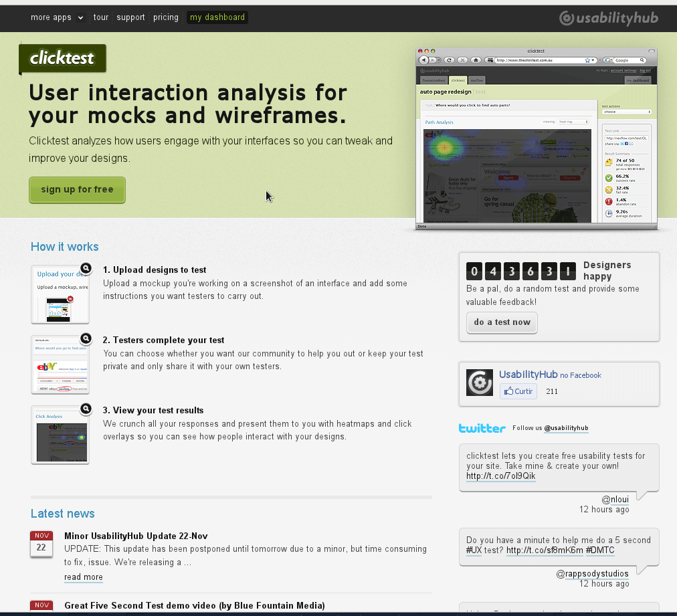
Task: Click '3. View your test results' heading
Action: [153, 410]
